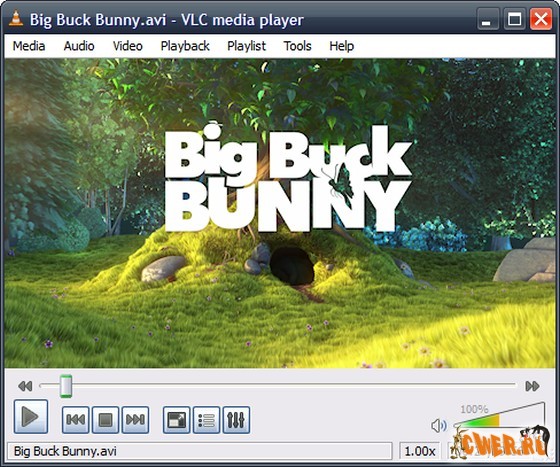Slow down playback with the rewind arrows
Viewport: 560px width, 467px height.
[x=25, y=386]
